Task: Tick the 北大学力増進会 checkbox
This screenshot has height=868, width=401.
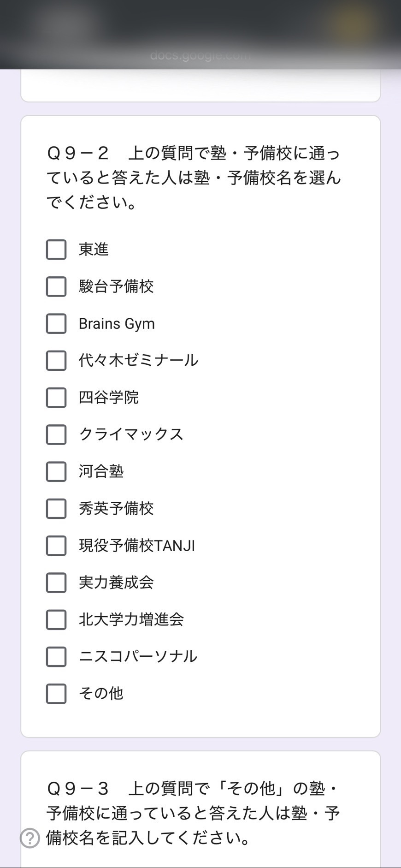Action: click(56, 619)
